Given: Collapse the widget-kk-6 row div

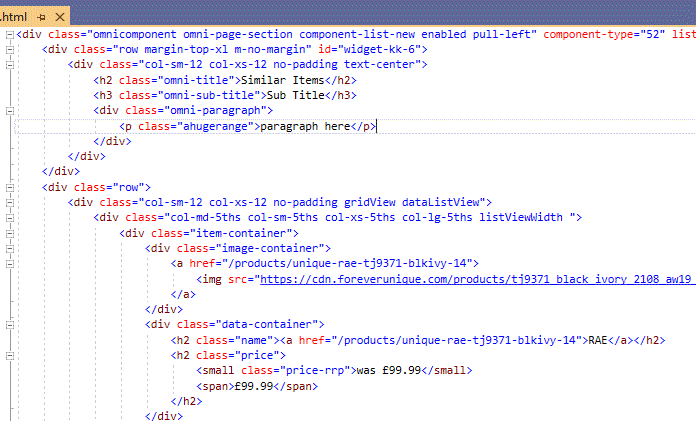Looking at the screenshot, I should tap(9, 49).
